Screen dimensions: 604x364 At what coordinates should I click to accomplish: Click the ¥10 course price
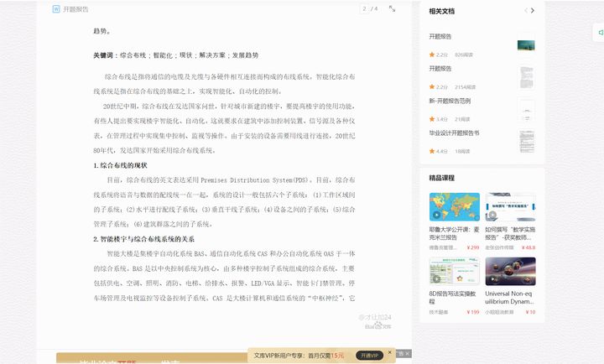(x=530, y=312)
